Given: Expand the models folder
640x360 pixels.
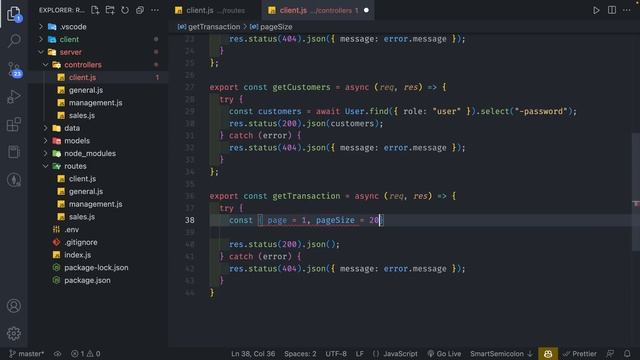Looking at the screenshot, I should point(98,141).
